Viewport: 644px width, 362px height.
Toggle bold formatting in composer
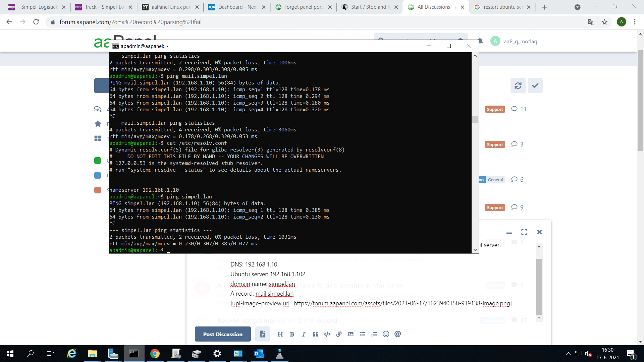(292, 334)
